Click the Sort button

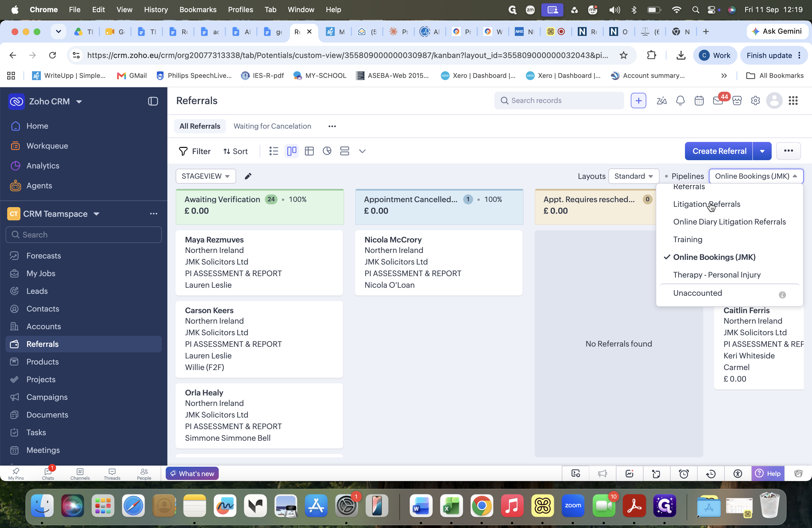coord(235,151)
